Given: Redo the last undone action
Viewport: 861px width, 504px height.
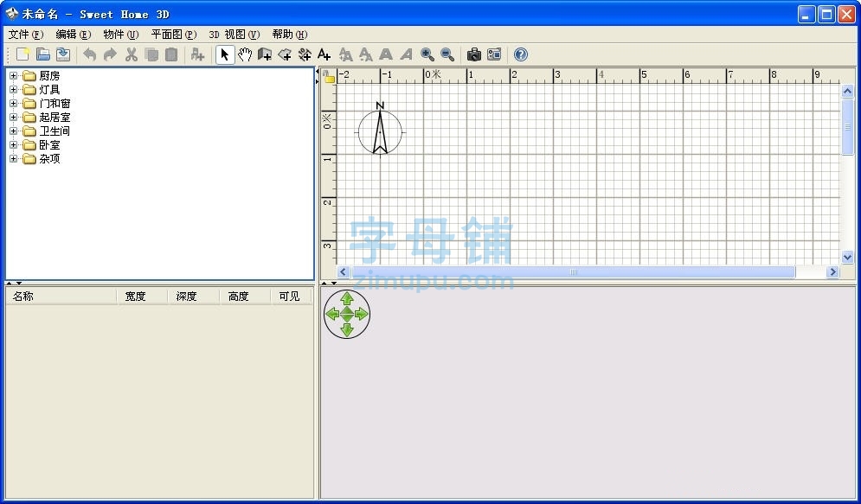Looking at the screenshot, I should (110, 54).
